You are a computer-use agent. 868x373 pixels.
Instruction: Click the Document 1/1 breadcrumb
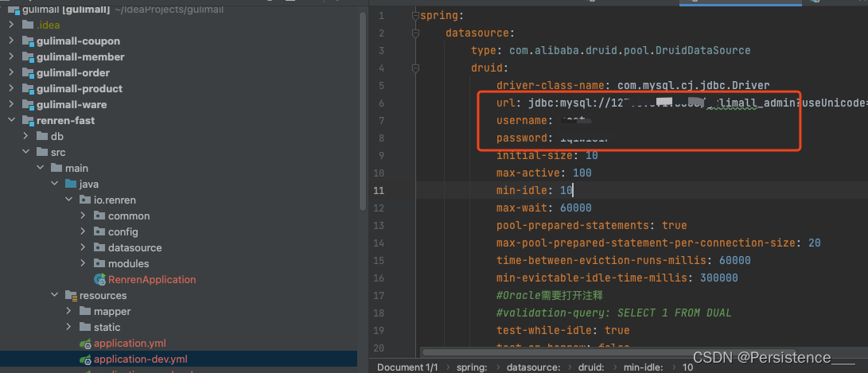click(407, 367)
